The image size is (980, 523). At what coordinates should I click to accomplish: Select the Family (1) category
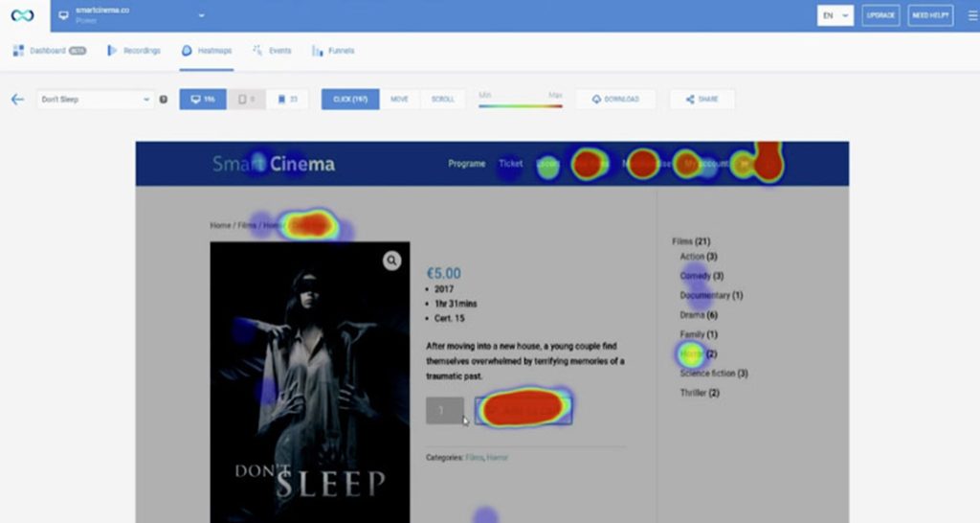pos(698,334)
